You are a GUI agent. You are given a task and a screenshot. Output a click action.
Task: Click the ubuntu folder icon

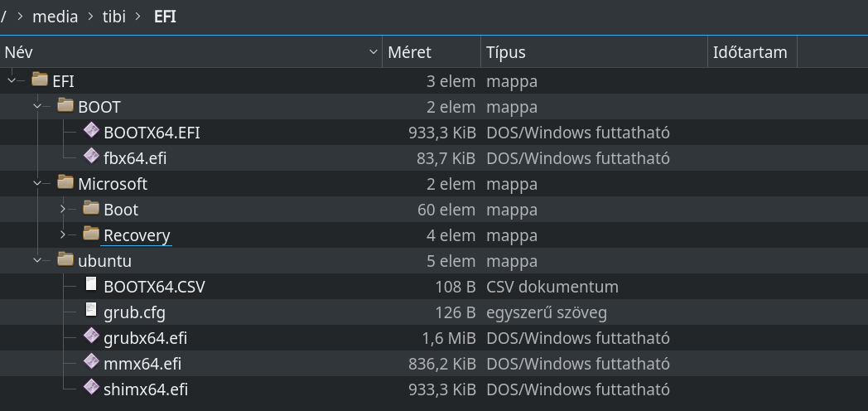tap(65, 259)
